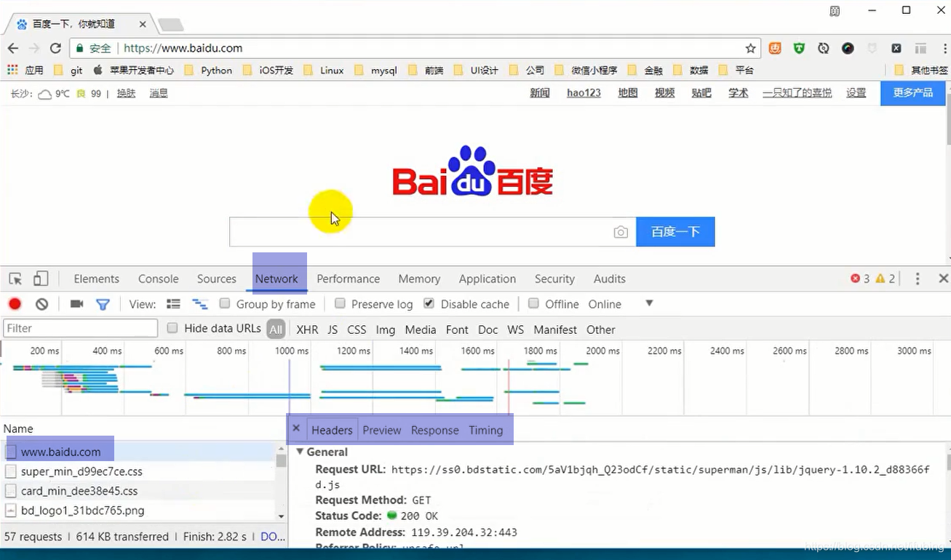
Task: Open the Sources tab
Action: point(216,279)
